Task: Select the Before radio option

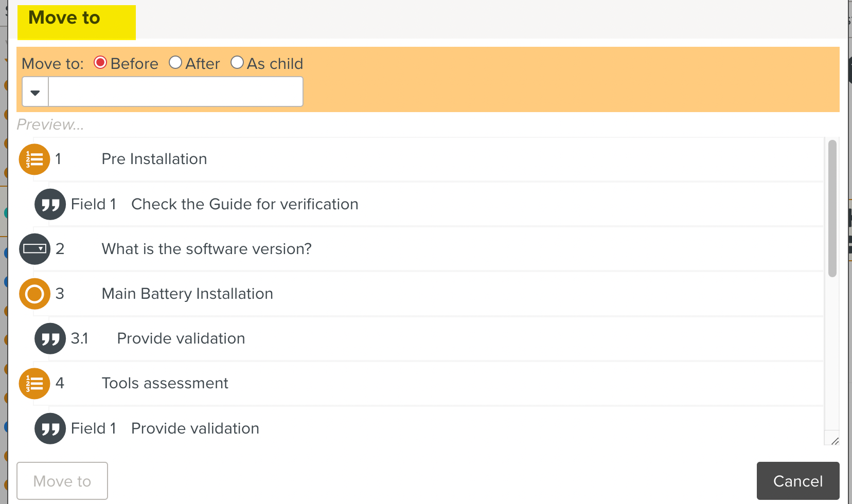Action: pos(100,63)
